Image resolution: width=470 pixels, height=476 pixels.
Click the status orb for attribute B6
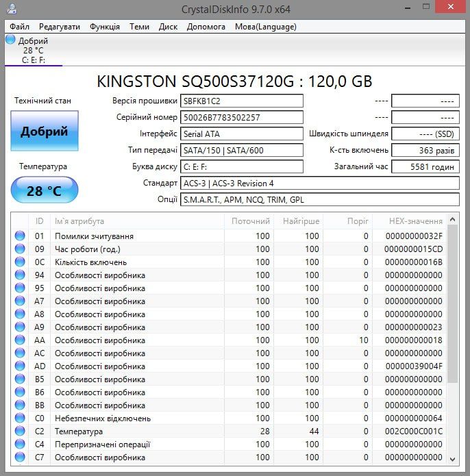(x=20, y=392)
